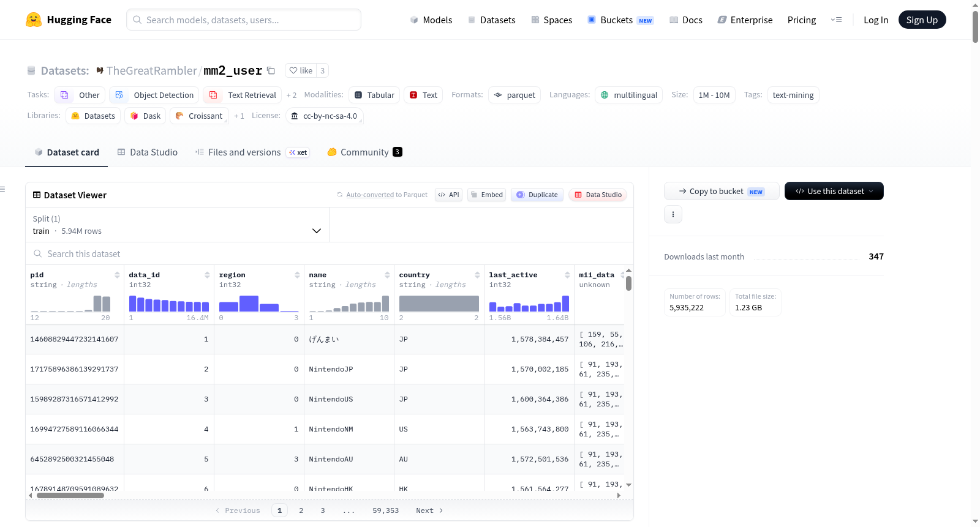Click the TheGreatRambler author link
Screen dimensions: 980x527
click(x=152, y=70)
